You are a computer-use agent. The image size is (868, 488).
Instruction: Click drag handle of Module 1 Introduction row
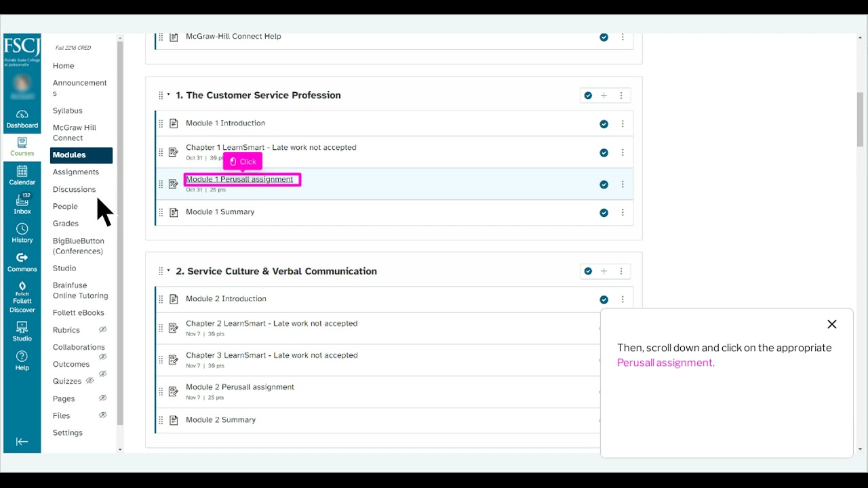coord(161,123)
